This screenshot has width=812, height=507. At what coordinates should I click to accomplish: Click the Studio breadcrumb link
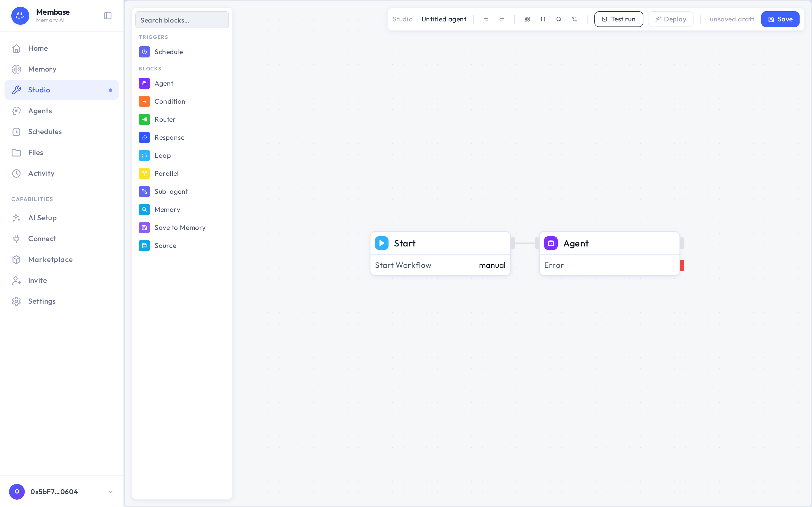(402, 19)
